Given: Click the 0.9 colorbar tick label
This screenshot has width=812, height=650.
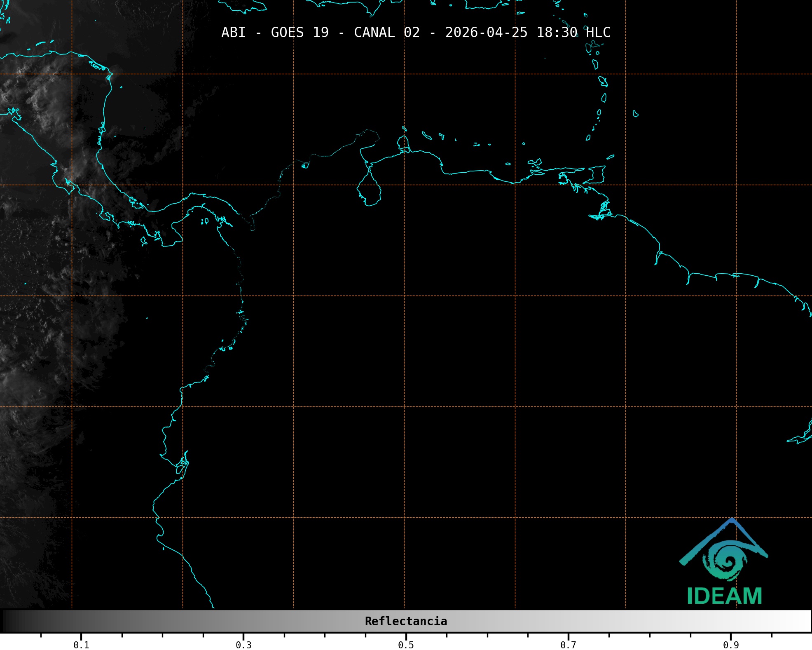Looking at the screenshot, I should pyautogui.click(x=731, y=645).
